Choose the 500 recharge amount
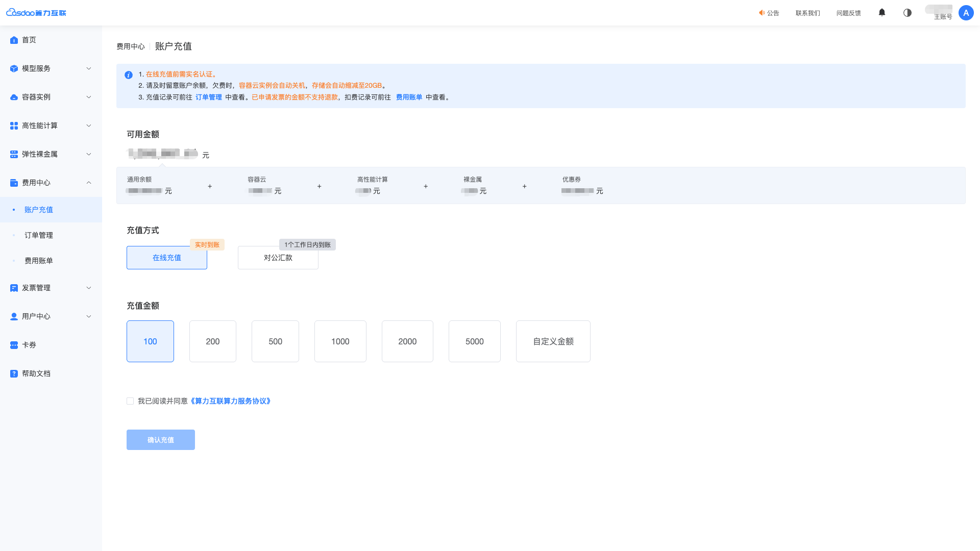 point(275,341)
